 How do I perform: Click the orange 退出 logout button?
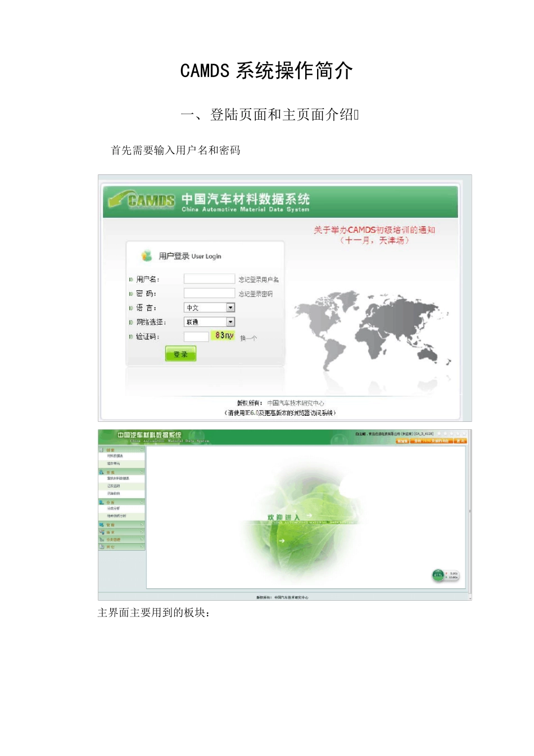[460, 441]
